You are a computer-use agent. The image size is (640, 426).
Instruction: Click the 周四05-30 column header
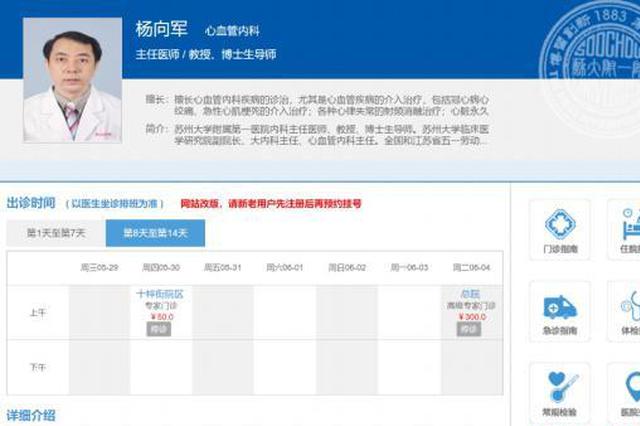click(x=161, y=268)
